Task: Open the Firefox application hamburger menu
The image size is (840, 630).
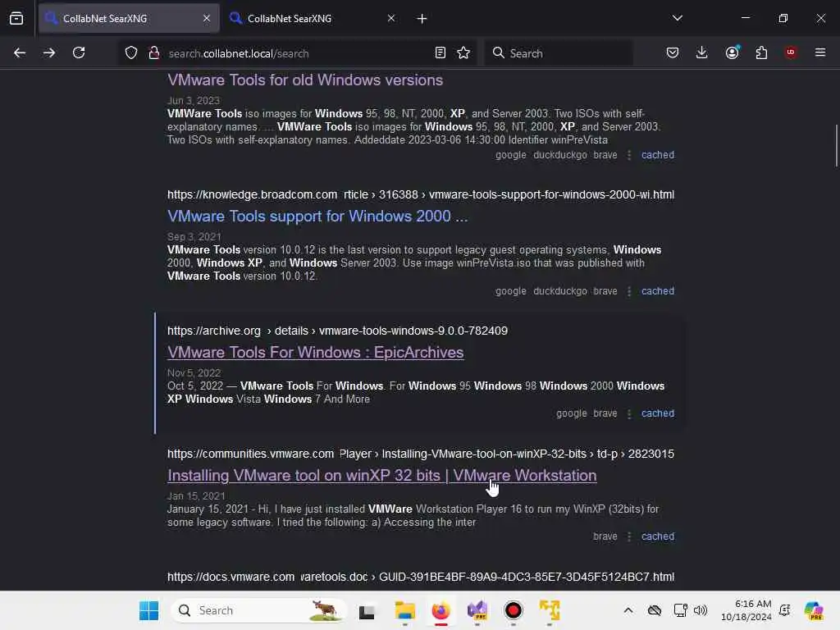Action: 820,53
